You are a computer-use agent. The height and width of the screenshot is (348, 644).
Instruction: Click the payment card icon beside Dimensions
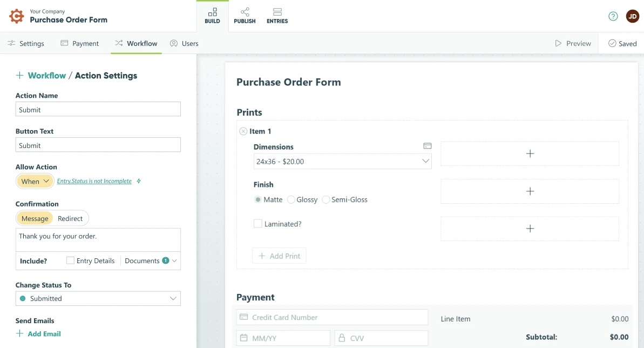428,146
